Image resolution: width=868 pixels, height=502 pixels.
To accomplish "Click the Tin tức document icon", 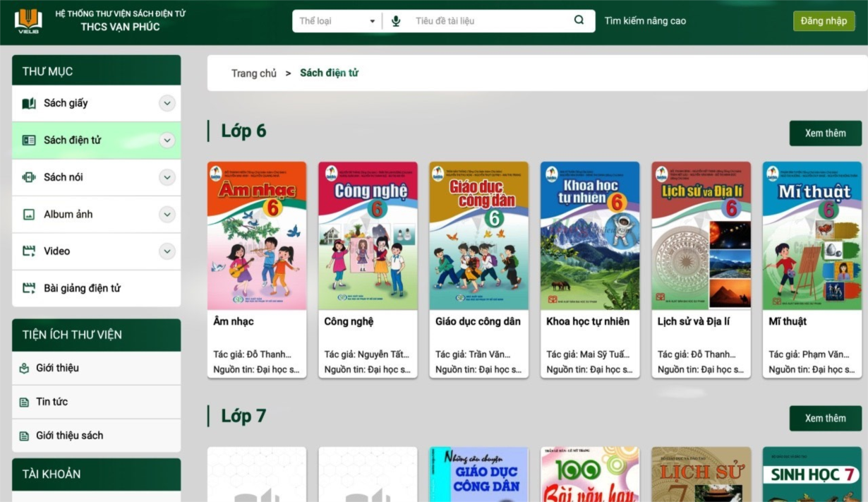I will click(24, 402).
